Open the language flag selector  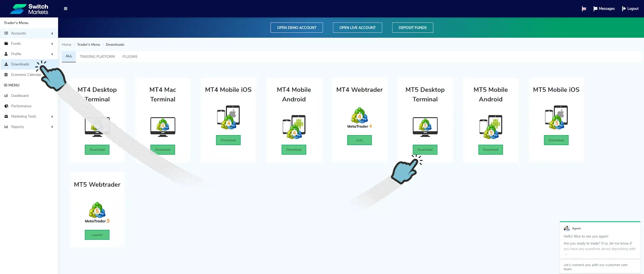(x=584, y=9)
